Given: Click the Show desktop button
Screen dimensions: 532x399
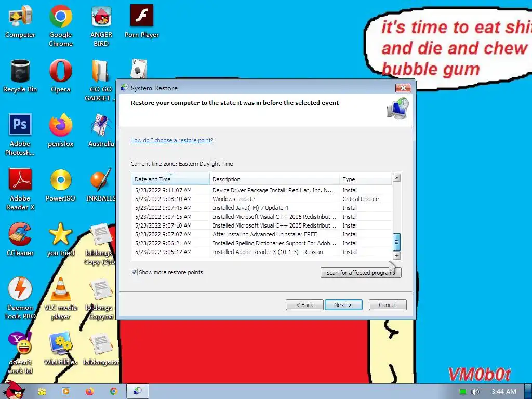Looking at the screenshot, I should 528,392.
